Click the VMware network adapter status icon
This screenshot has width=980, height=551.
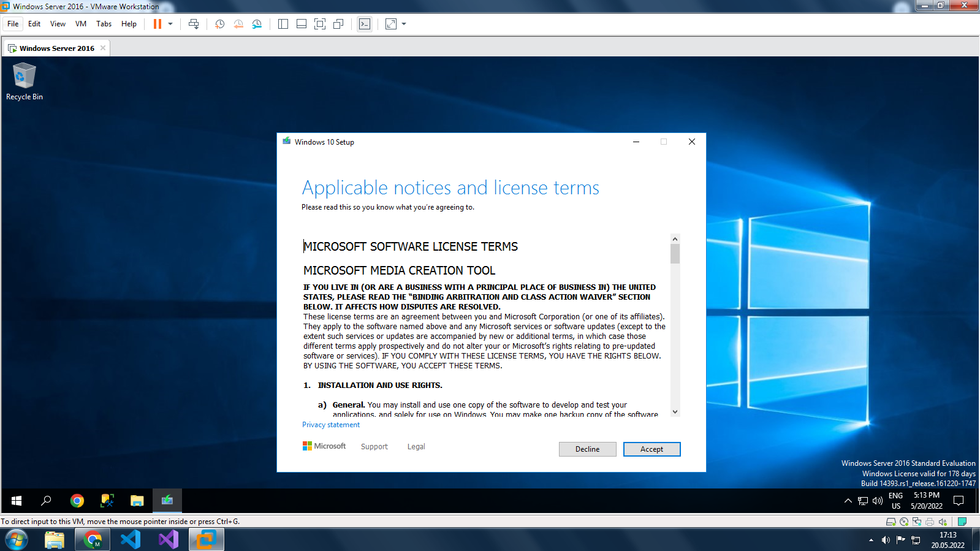[917, 522]
